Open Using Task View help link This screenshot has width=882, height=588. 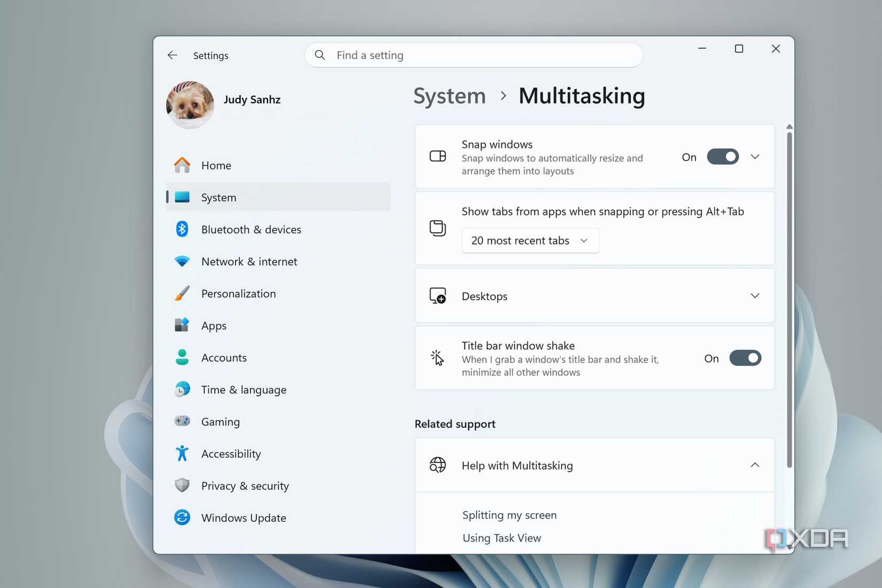[x=502, y=538]
